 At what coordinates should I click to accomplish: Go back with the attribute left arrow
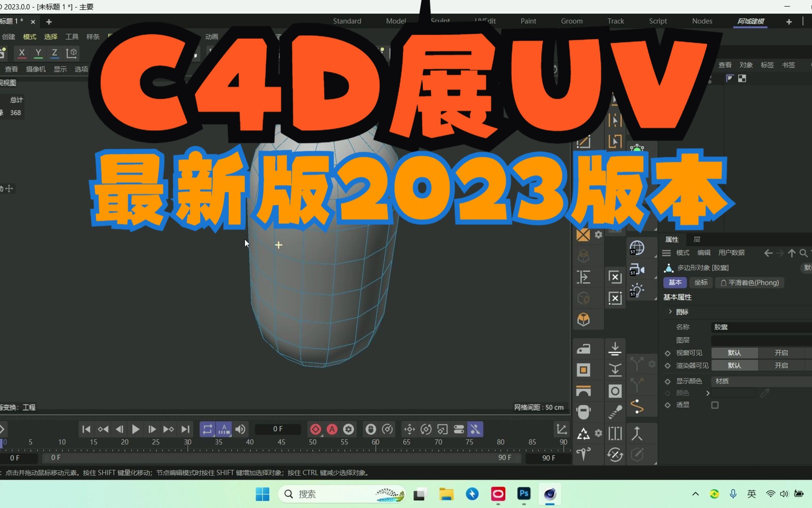pos(768,253)
